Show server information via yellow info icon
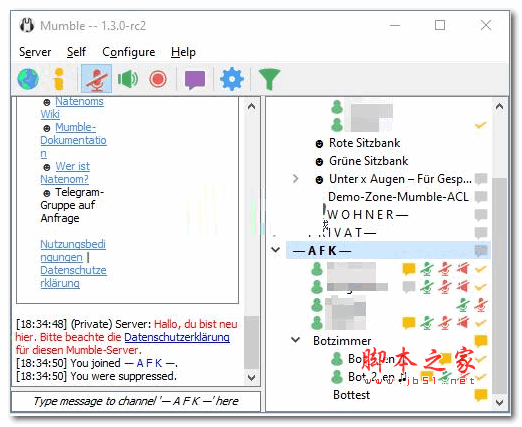This screenshot has width=522, height=427. pyautogui.click(x=59, y=79)
